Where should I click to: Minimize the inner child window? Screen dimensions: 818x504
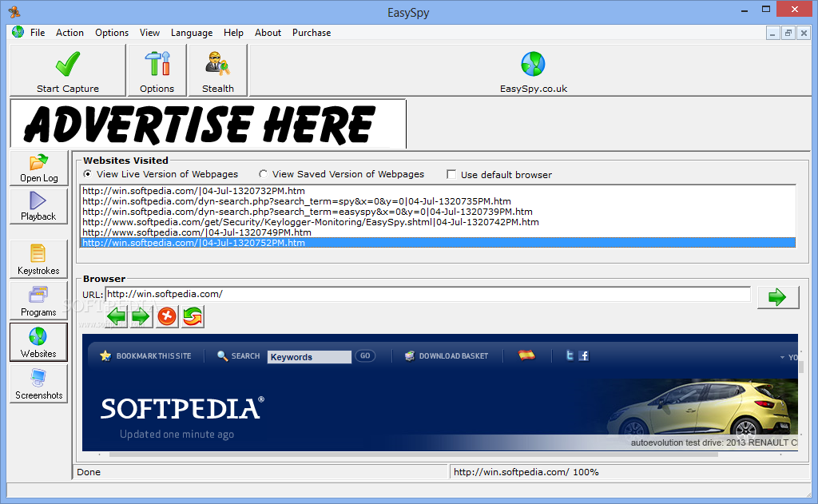(x=772, y=33)
